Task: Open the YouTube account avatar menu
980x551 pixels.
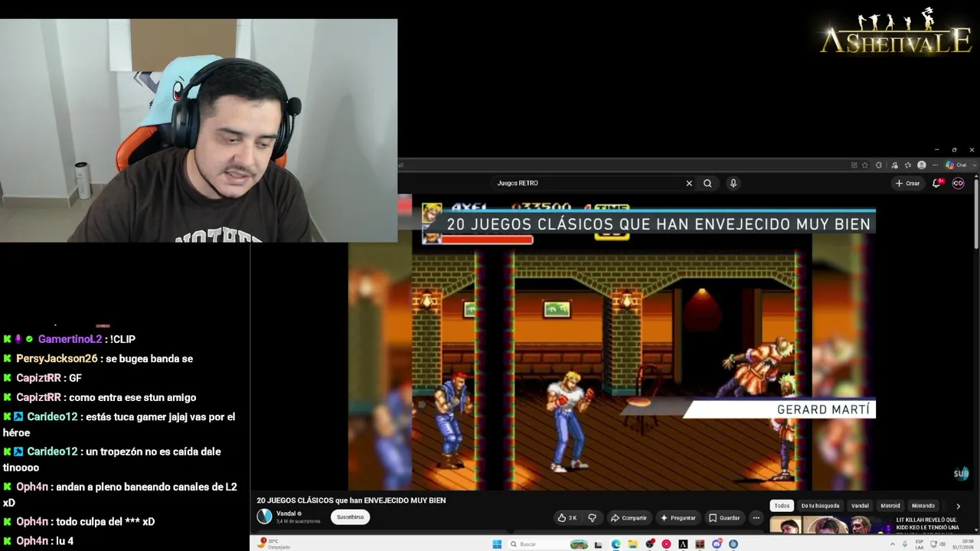Action: 958,184
